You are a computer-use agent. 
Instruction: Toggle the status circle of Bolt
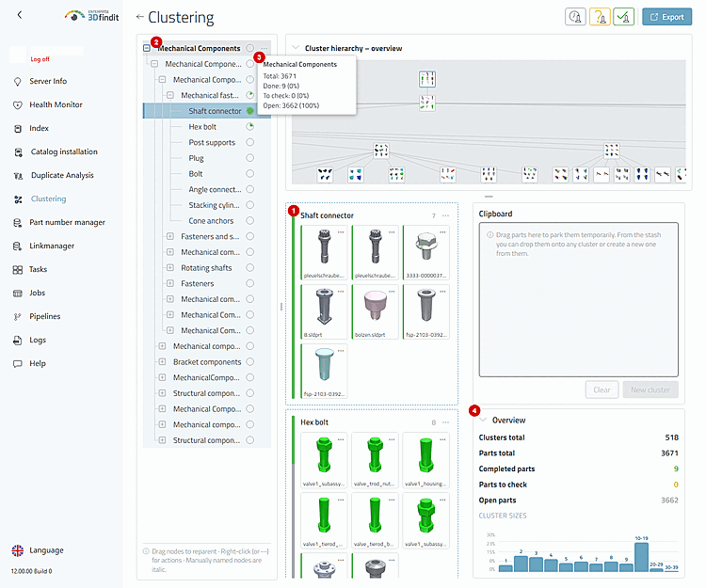(x=249, y=174)
